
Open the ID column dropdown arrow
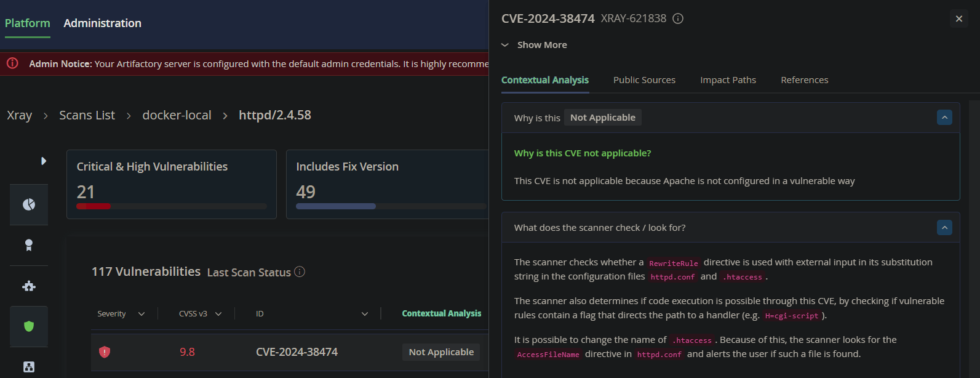point(365,314)
